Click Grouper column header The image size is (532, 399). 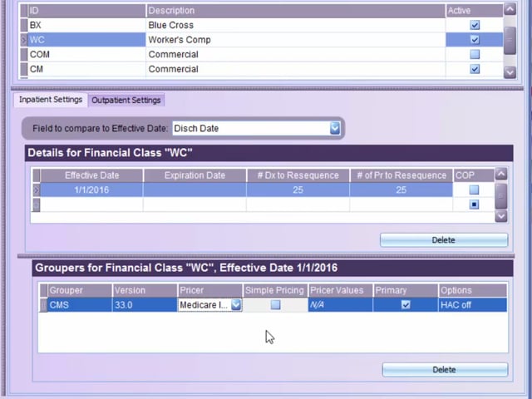click(80, 290)
